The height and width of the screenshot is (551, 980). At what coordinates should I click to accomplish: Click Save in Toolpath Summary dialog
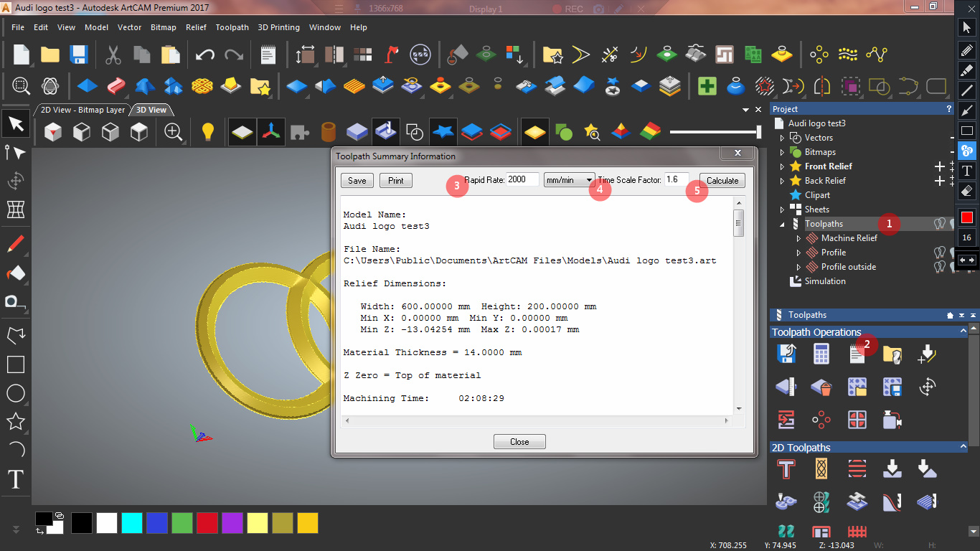[x=357, y=180]
